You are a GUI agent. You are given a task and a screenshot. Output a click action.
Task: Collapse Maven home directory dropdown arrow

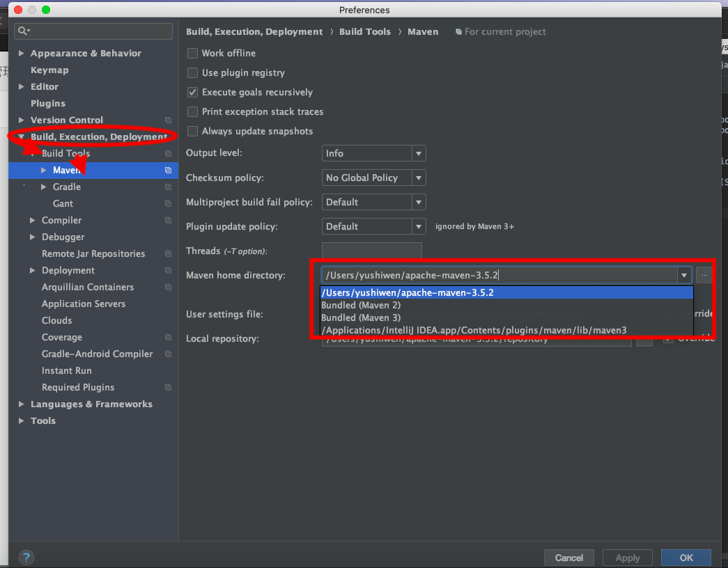[x=684, y=275]
